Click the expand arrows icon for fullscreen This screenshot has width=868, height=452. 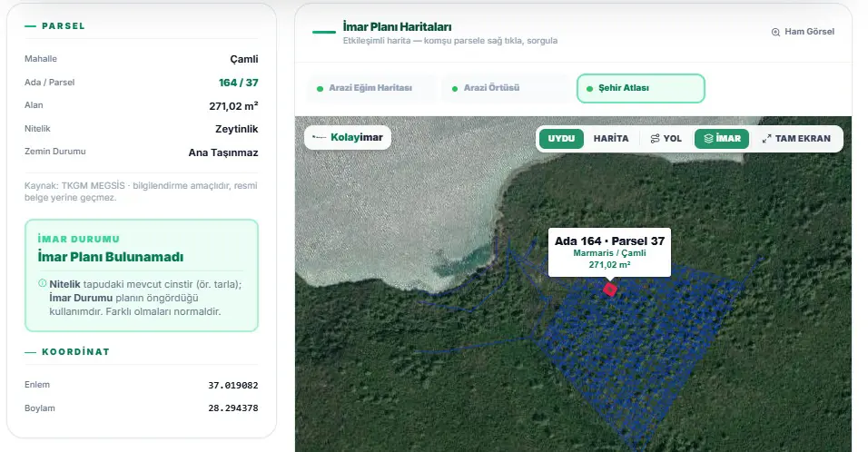coord(766,139)
